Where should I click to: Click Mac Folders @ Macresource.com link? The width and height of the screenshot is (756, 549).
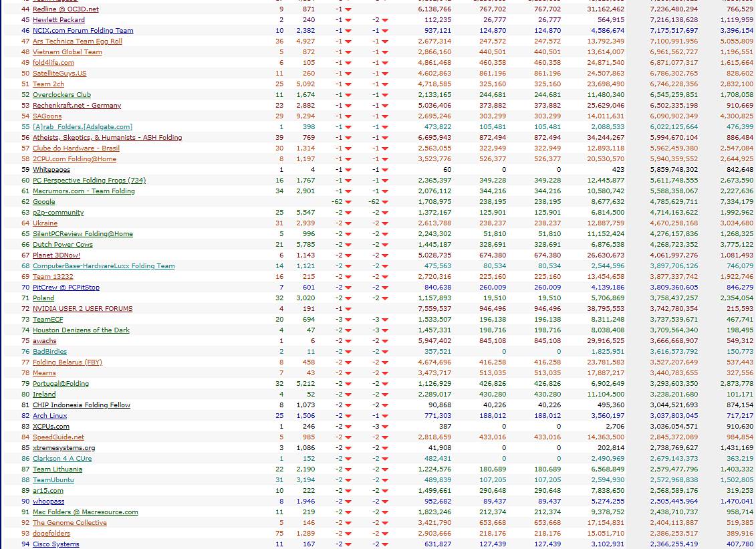pos(86,512)
